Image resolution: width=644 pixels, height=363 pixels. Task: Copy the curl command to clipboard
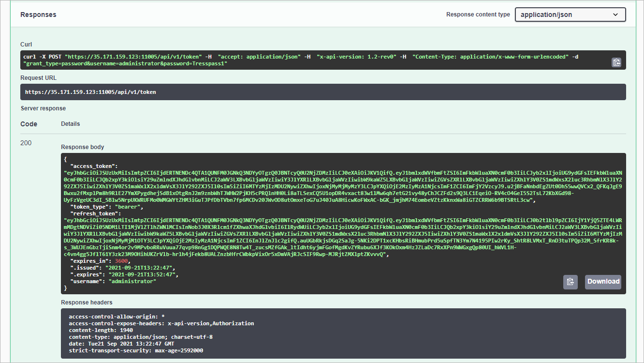click(616, 62)
